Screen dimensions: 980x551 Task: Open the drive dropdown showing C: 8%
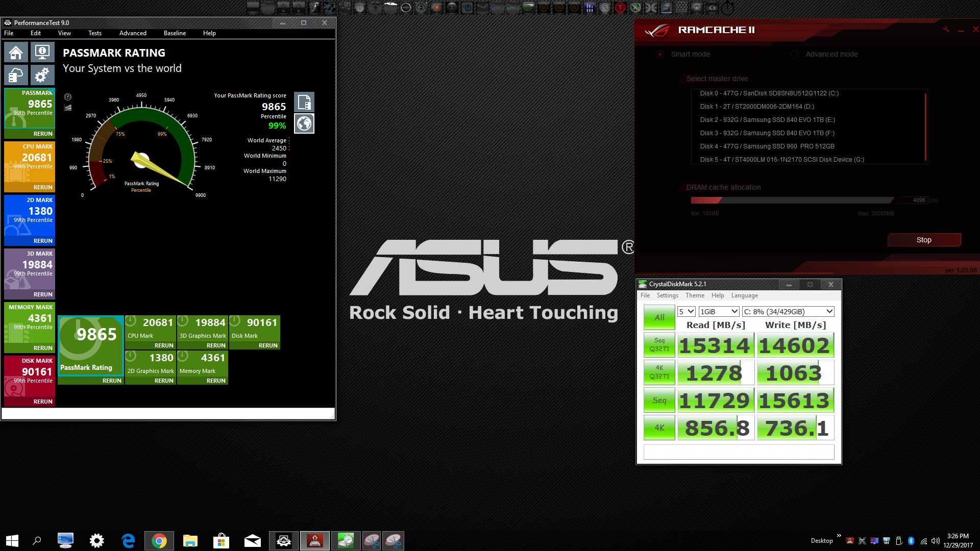[788, 311]
